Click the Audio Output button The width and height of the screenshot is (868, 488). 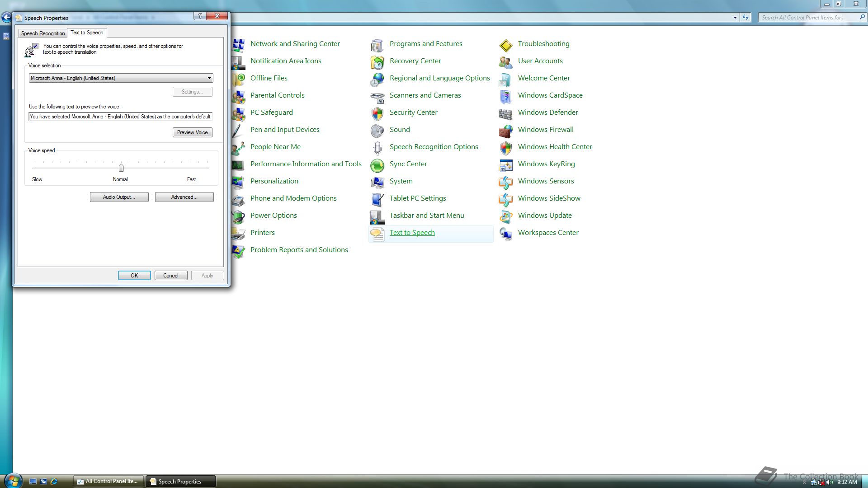click(119, 197)
